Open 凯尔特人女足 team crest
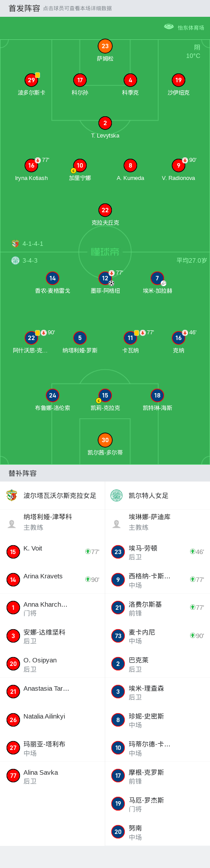210x868 pixels. 117,495
